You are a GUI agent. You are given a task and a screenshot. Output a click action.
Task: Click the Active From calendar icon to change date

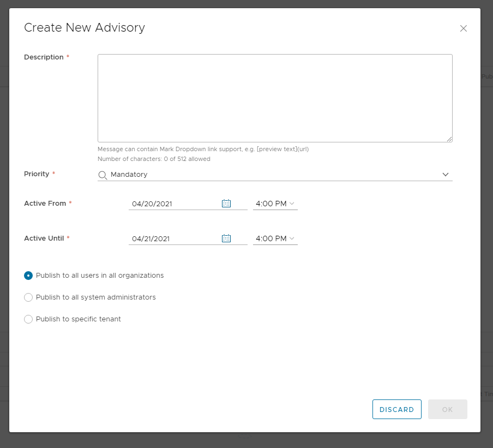(x=226, y=203)
